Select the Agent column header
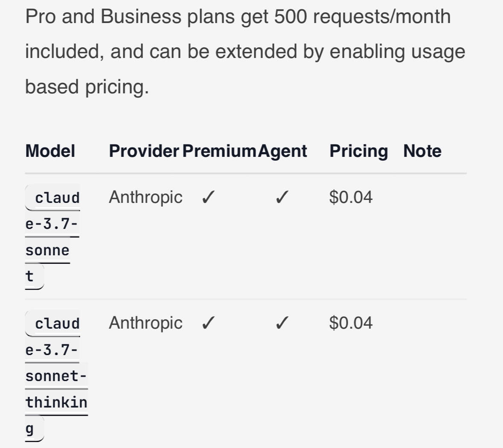This screenshot has height=448, width=503. click(x=282, y=151)
